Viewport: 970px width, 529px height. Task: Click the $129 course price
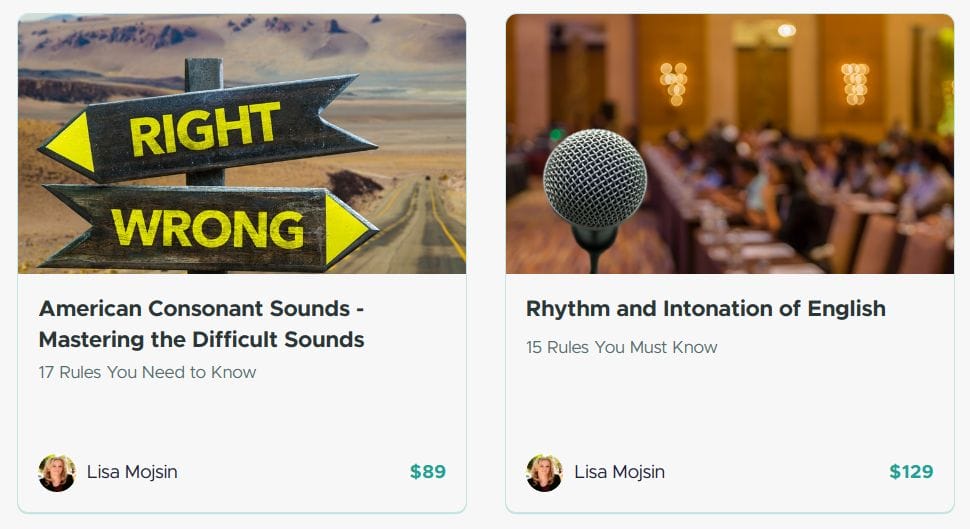pyautogui.click(x=910, y=472)
